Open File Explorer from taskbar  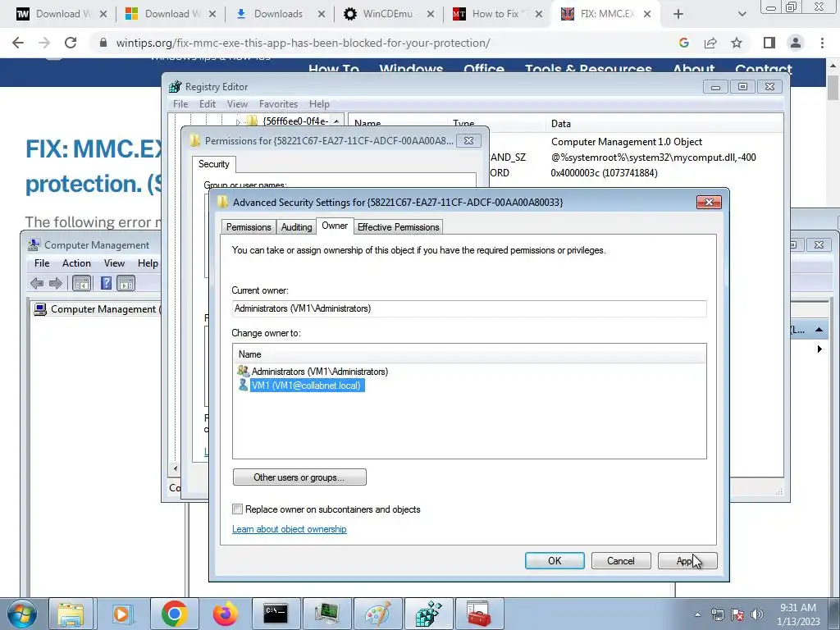pyautogui.click(x=71, y=614)
